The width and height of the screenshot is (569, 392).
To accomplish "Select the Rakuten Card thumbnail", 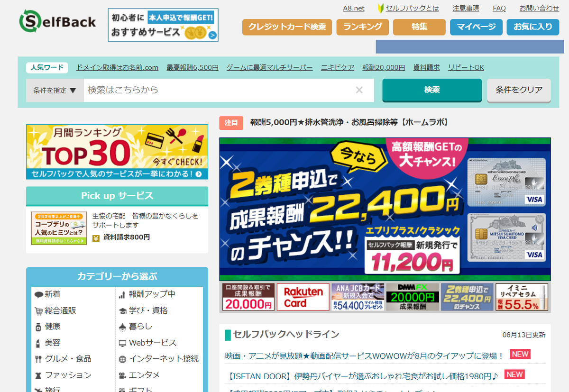I will [303, 297].
